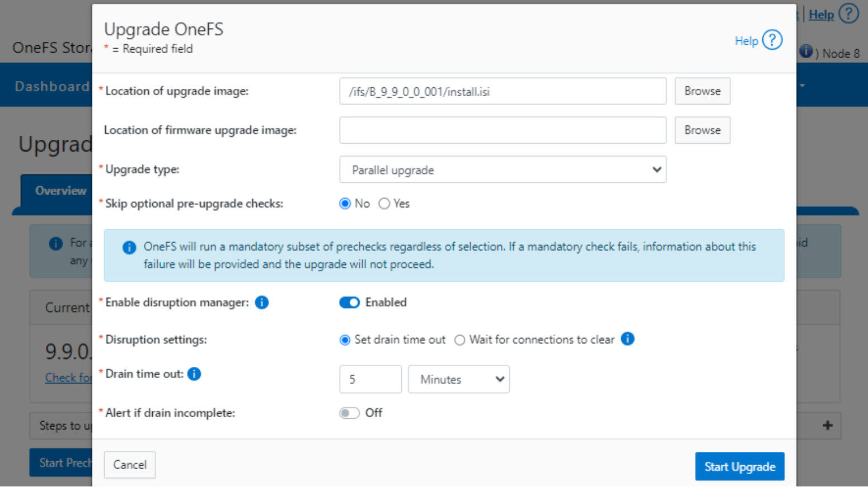Select Yes for skip optional pre-upgrade checks
This screenshot has width=868, height=487.
click(x=384, y=204)
